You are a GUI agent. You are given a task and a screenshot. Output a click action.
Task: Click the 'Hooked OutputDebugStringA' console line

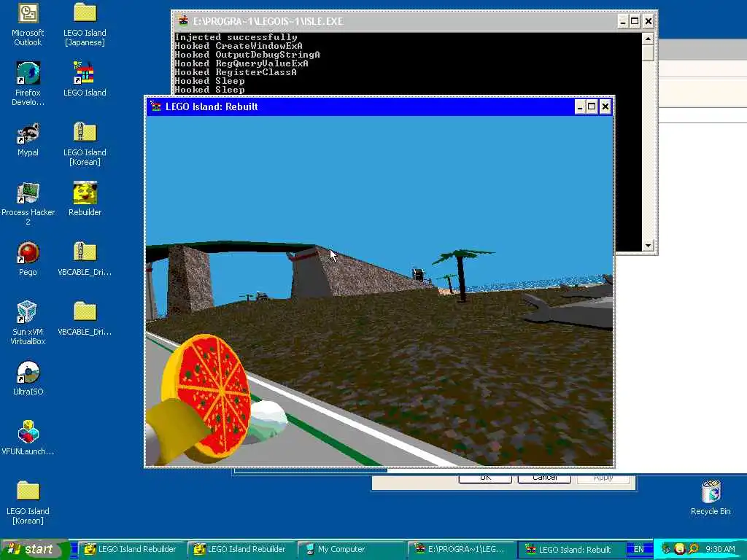(247, 55)
